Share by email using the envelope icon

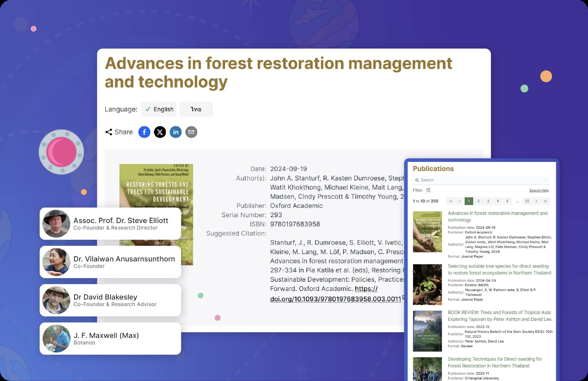[x=191, y=132]
